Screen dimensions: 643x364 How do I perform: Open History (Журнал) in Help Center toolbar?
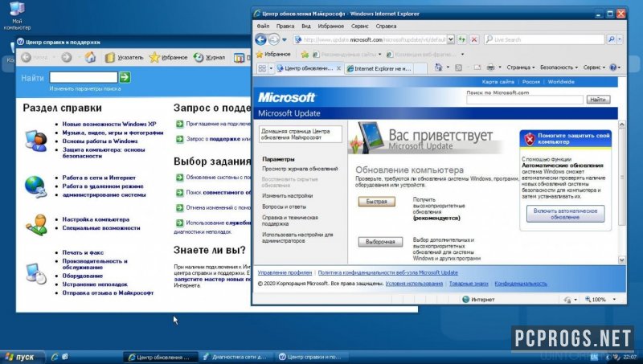click(210, 57)
